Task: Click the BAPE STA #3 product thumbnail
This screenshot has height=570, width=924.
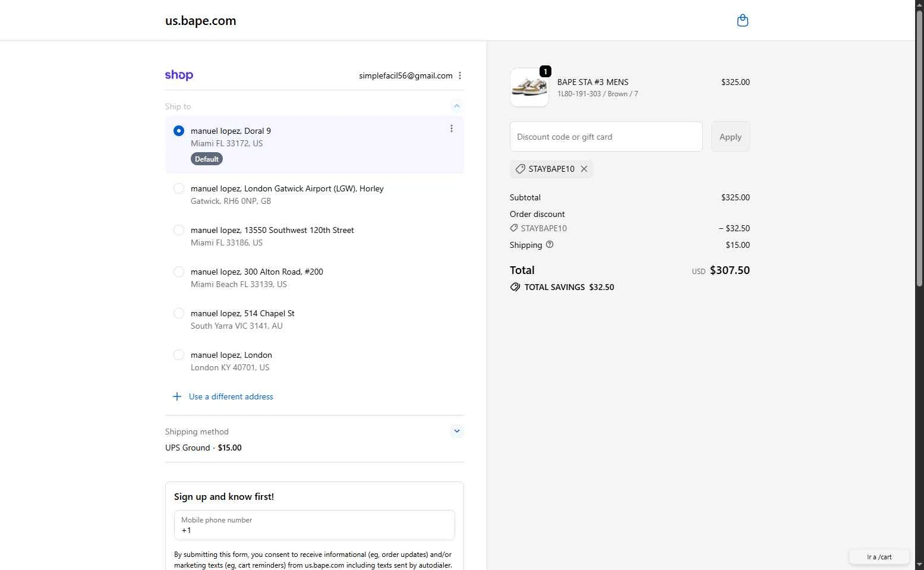Action: coord(529,87)
